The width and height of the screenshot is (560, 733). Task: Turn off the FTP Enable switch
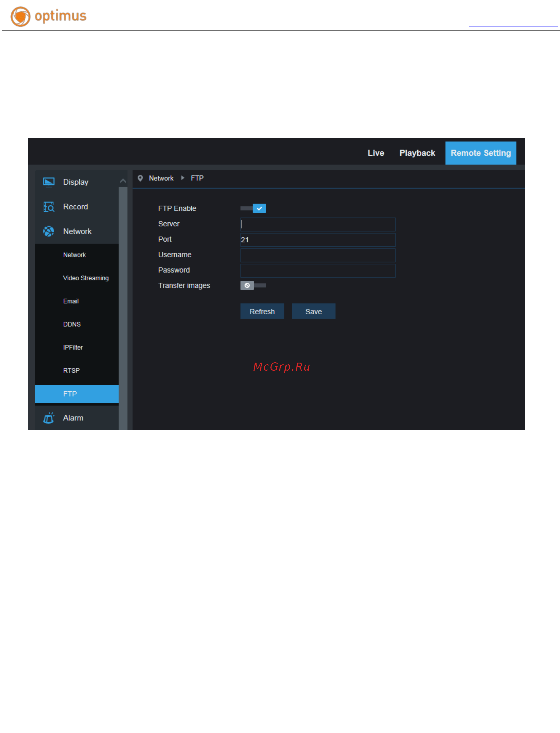(253, 208)
